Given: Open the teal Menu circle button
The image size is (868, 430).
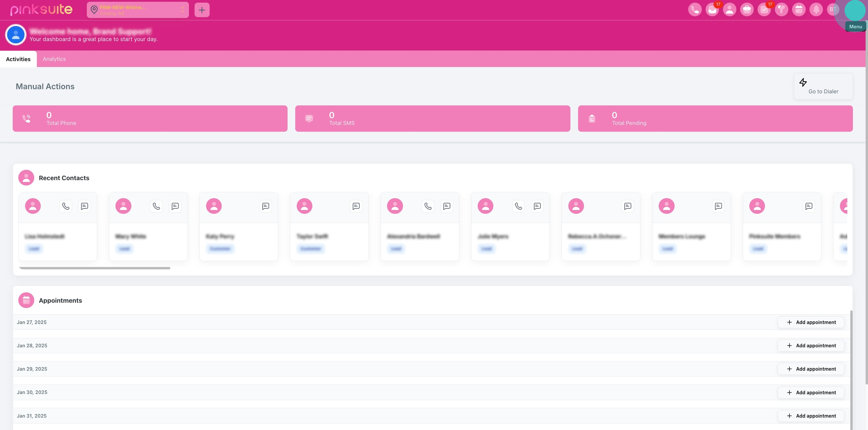Looking at the screenshot, I should click(x=855, y=10).
